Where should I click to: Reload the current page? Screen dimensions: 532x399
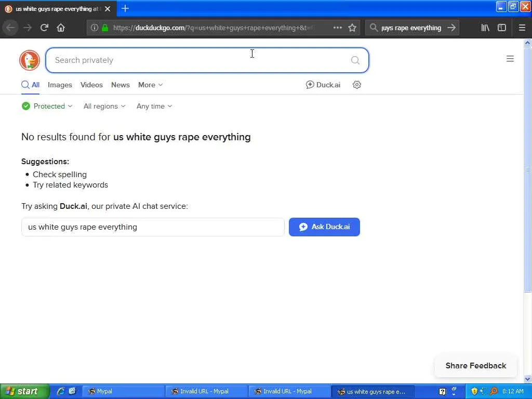pyautogui.click(x=44, y=28)
